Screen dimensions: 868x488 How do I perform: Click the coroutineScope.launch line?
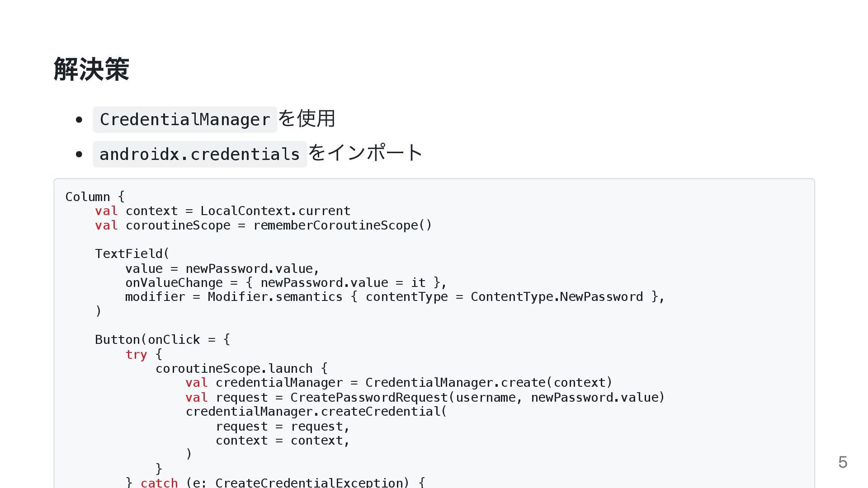241,369
